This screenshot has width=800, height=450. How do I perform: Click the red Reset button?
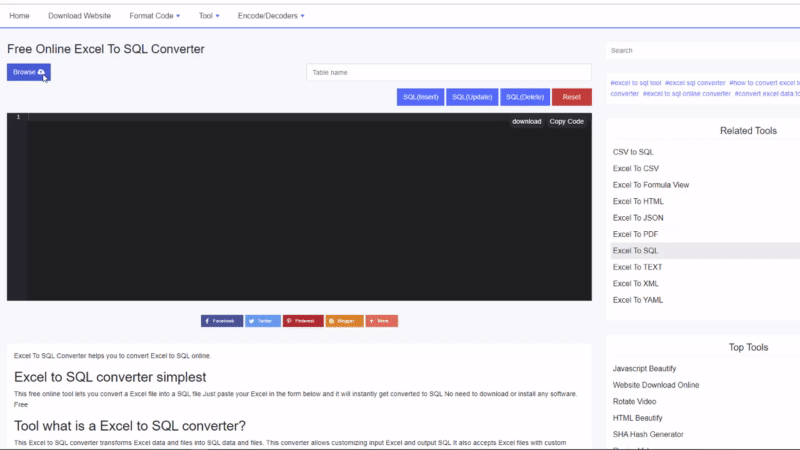[571, 97]
